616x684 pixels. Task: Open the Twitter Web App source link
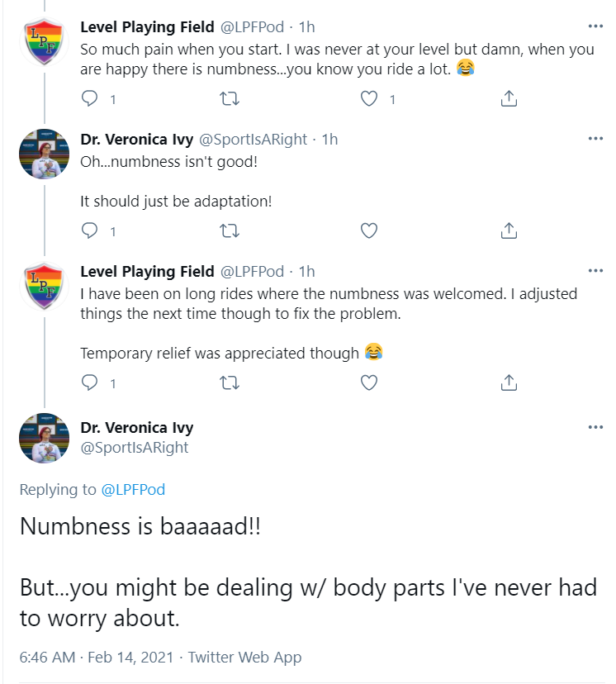click(244, 657)
